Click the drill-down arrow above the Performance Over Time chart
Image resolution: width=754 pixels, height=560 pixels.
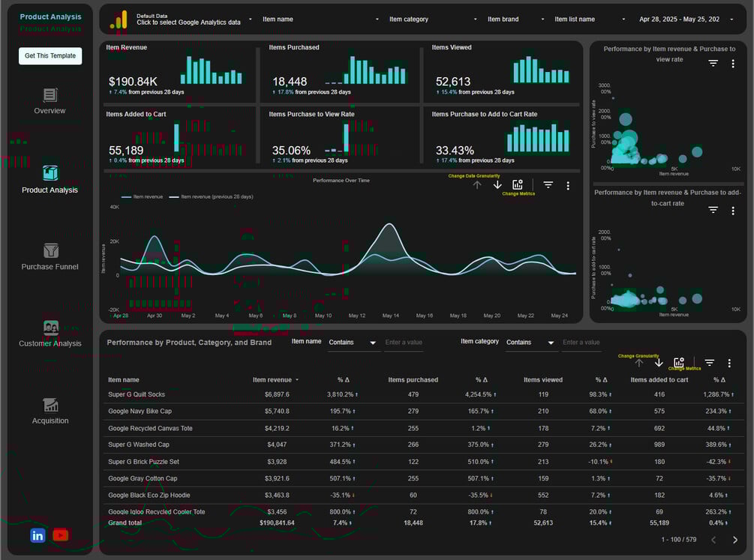tap(497, 184)
